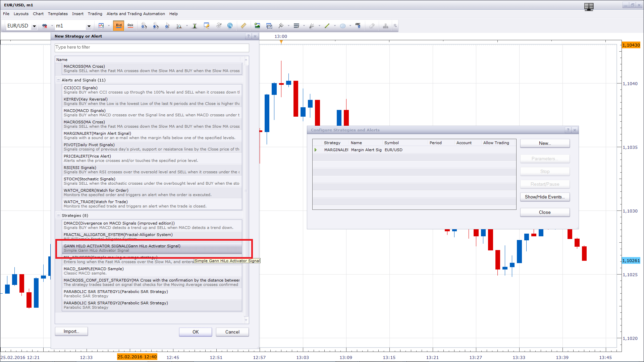Click the Type here to filter field
644x362 pixels.
coord(152,47)
